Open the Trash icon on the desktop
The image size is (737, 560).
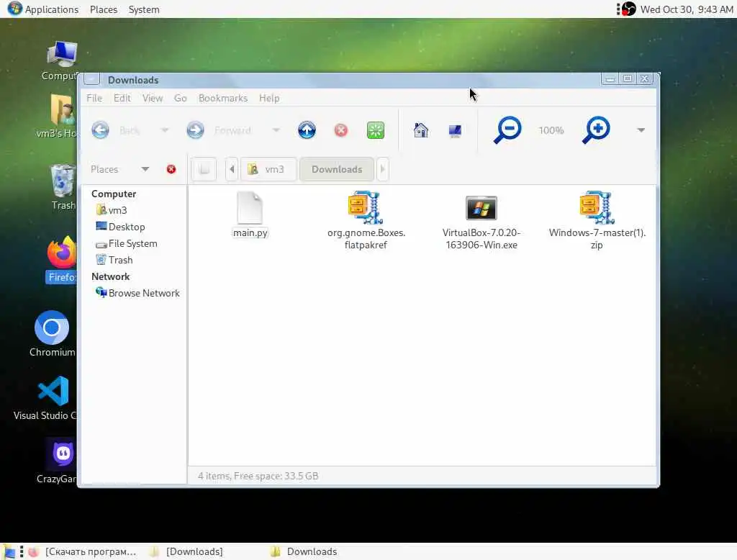coord(63,181)
